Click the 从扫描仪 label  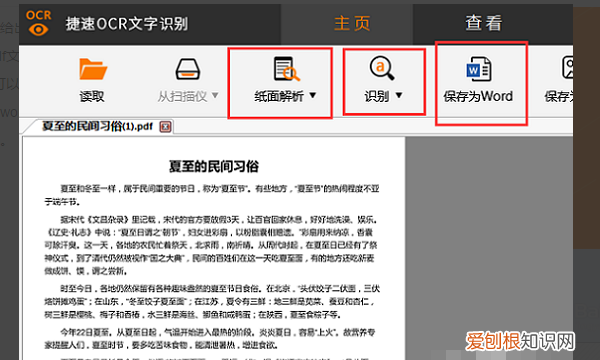pyautogui.click(x=182, y=96)
